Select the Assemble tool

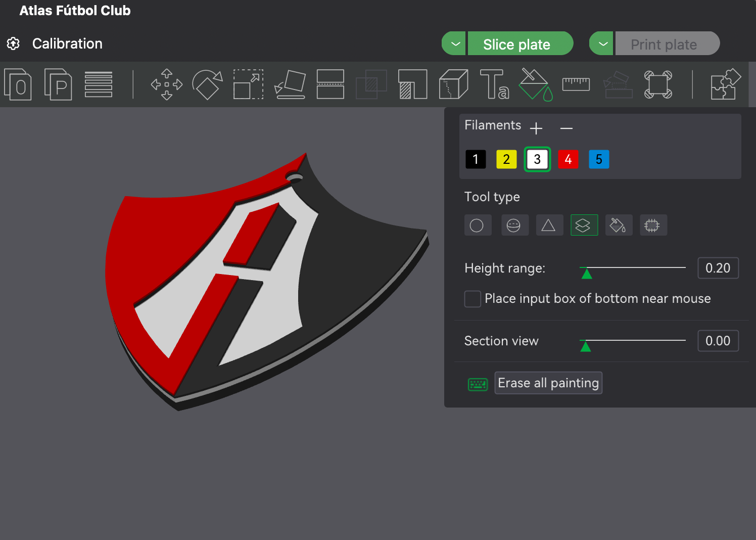[618, 84]
